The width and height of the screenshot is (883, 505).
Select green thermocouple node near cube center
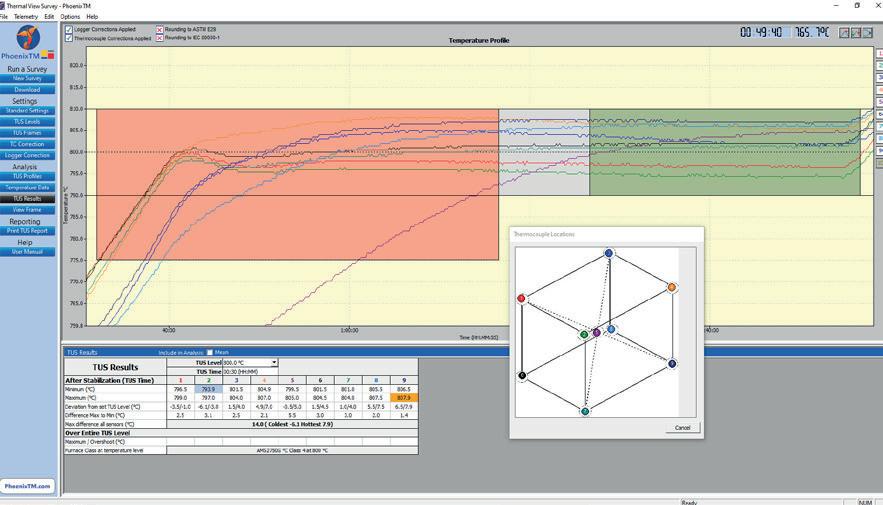[x=584, y=334]
